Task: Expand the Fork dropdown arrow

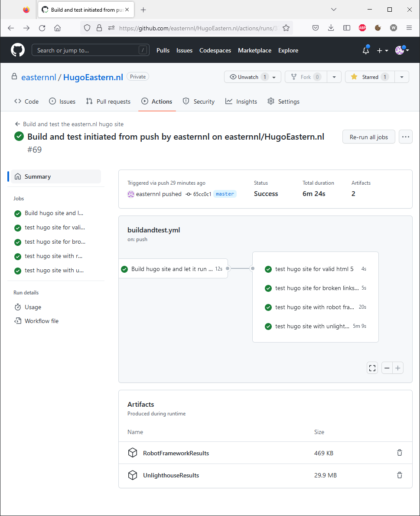Action: [x=334, y=77]
